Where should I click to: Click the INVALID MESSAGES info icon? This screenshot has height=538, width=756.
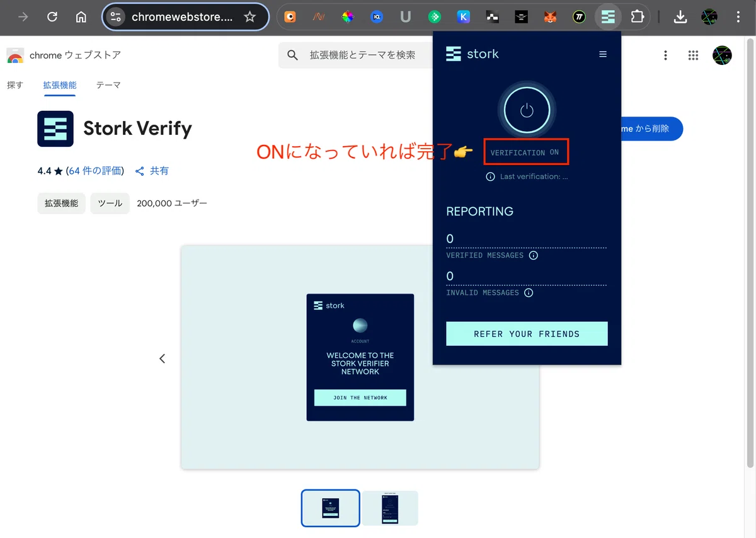(529, 292)
